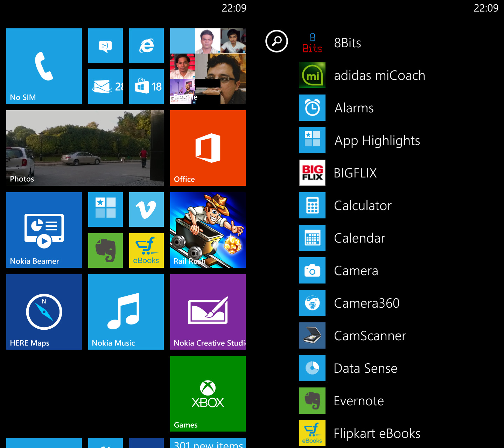
Task: Open Evernote elephant tile on Start screen
Action: click(x=105, y=250)
